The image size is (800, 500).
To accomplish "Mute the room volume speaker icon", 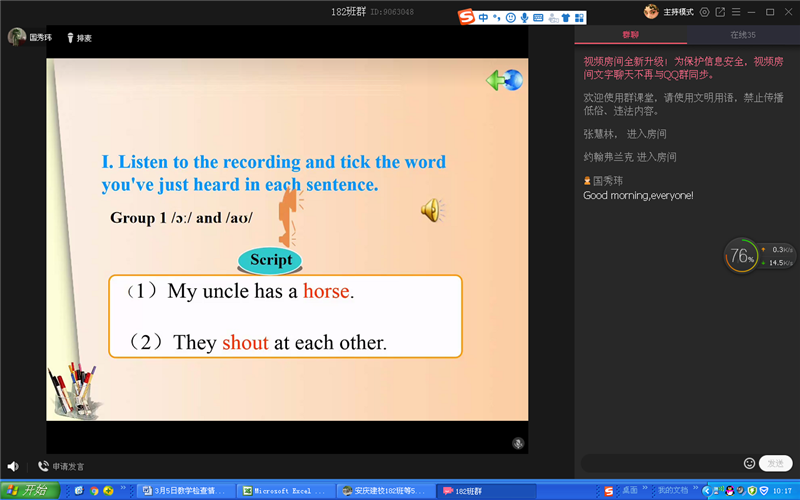I will click(x=13, y=466).
